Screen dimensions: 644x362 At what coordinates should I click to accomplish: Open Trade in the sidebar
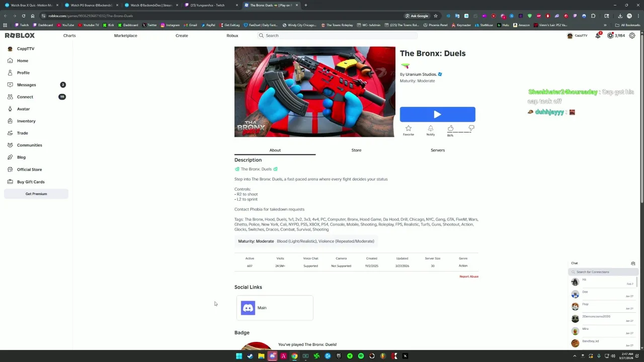[22, 133]
